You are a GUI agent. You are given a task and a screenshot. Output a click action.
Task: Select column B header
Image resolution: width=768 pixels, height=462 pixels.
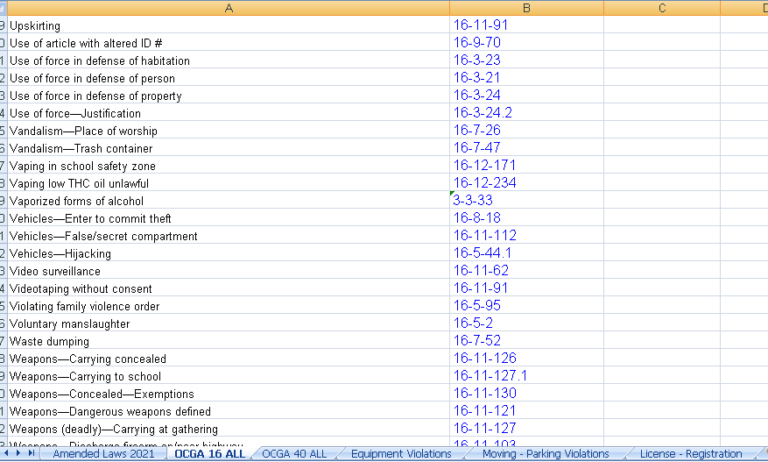pyautogui.click(x=526, y=8)
